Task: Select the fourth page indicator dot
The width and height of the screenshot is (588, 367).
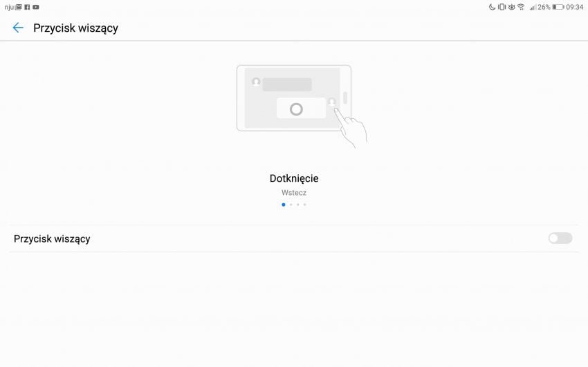Action: tap(305, 205)
